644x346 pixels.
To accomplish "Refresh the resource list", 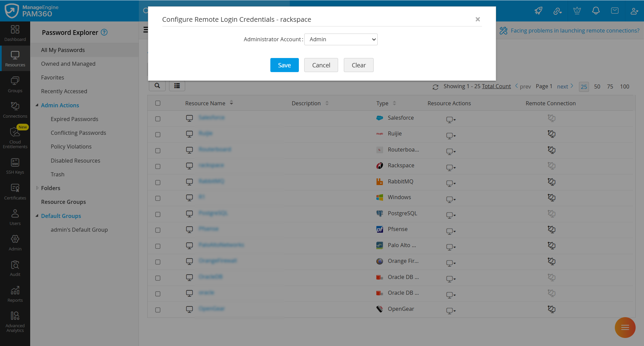I will click(x=435, y=87).
